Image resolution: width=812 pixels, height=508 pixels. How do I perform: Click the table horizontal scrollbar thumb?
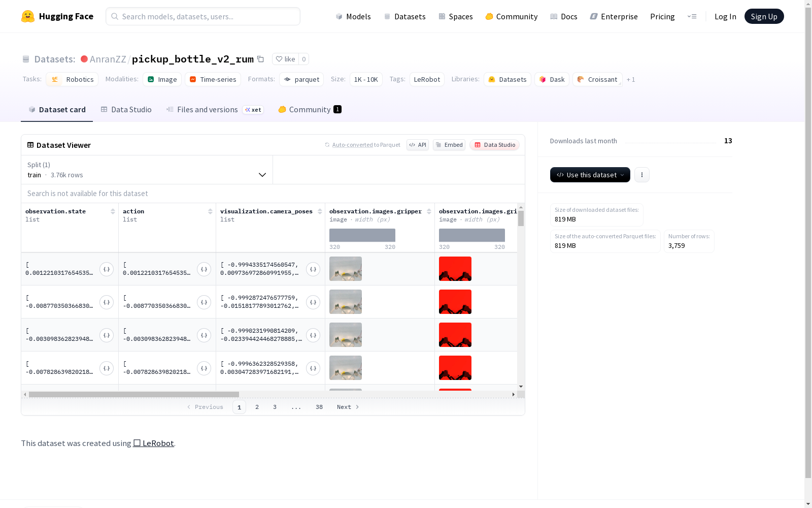pos(133,394)
